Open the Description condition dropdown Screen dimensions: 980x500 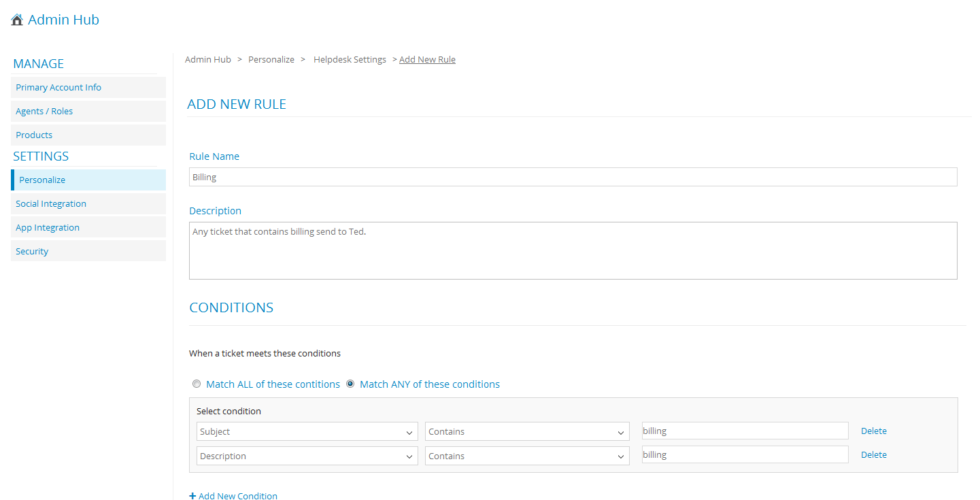click(x=306, y=456)
